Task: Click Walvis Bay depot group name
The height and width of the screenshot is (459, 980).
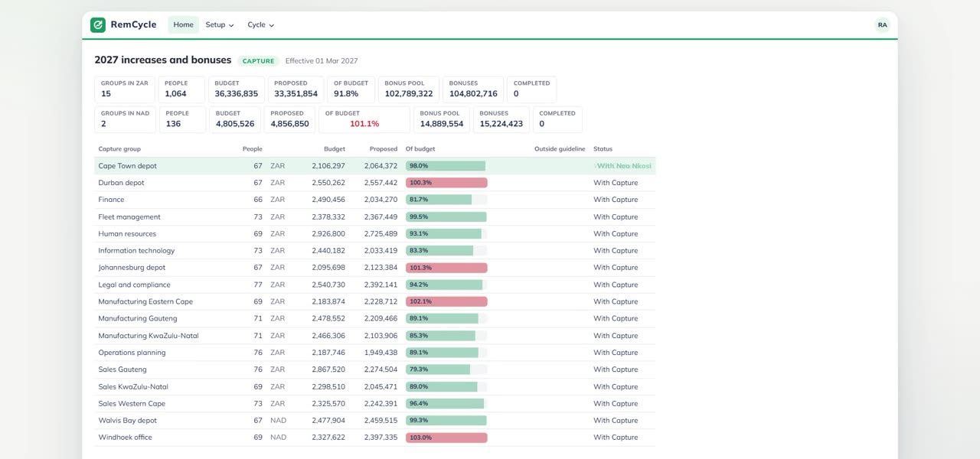Action: (x=127, y=421)
